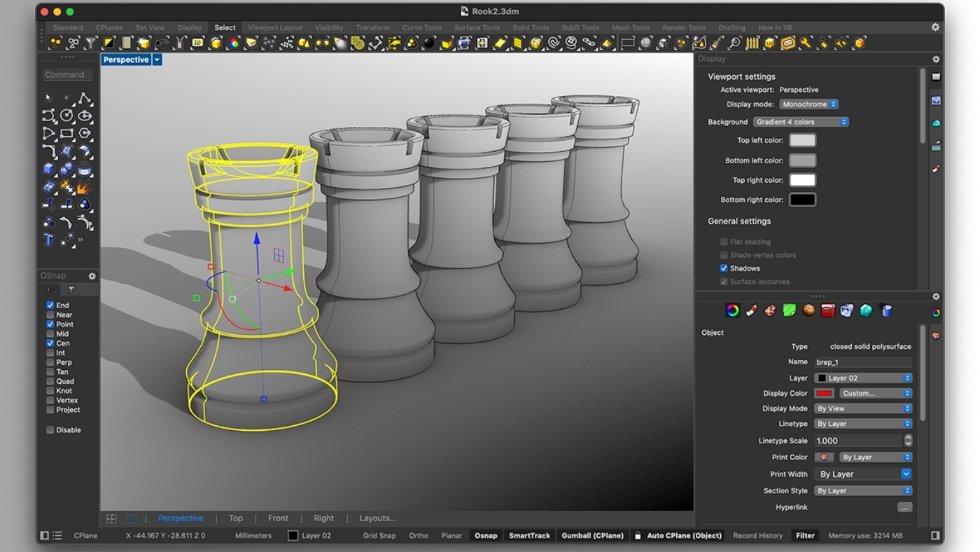The height and width of the screenshot is (552, 980).
Task: Select the Box solid tool
Action: 48,169
